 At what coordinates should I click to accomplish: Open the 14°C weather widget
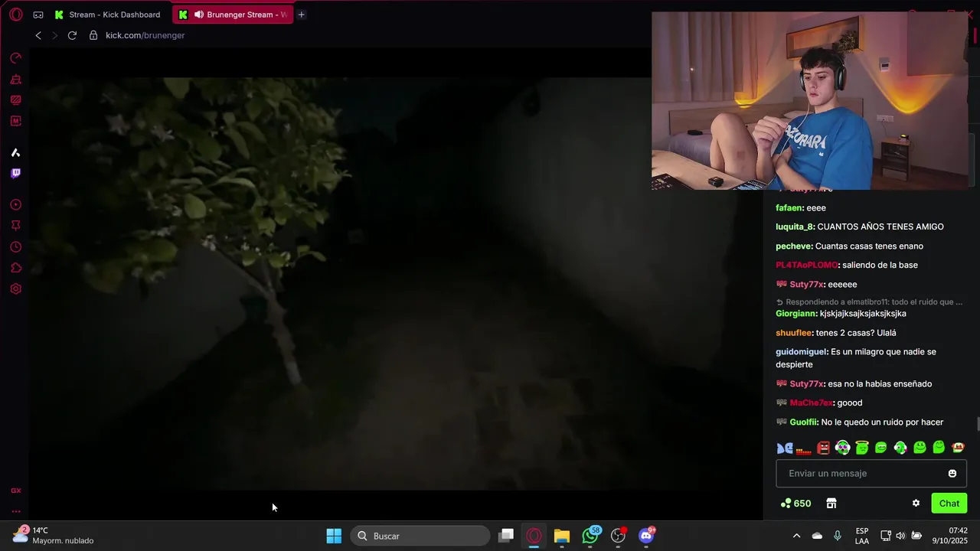click(54, 536)
